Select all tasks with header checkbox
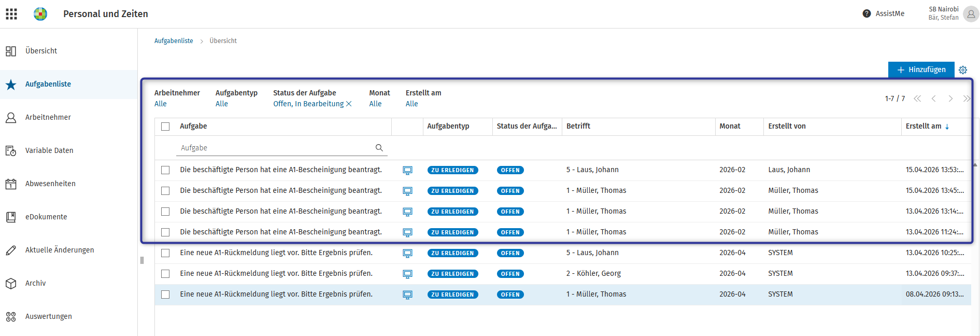This screenshot has width=980, height=336. pyautogui.click(x=165, y=127)
